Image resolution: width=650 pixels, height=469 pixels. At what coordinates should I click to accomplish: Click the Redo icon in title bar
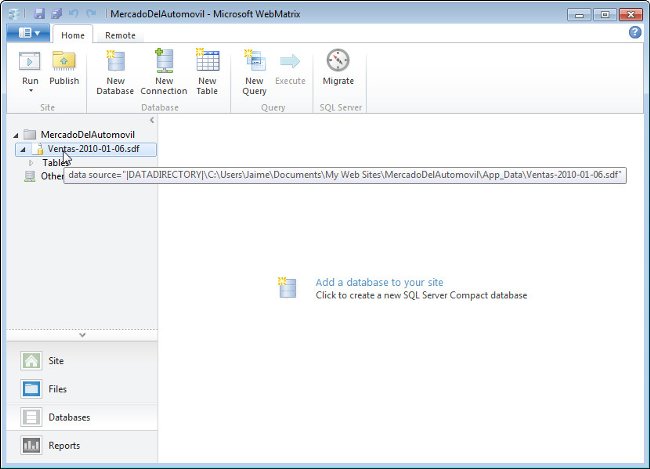(x=91, y=14)
